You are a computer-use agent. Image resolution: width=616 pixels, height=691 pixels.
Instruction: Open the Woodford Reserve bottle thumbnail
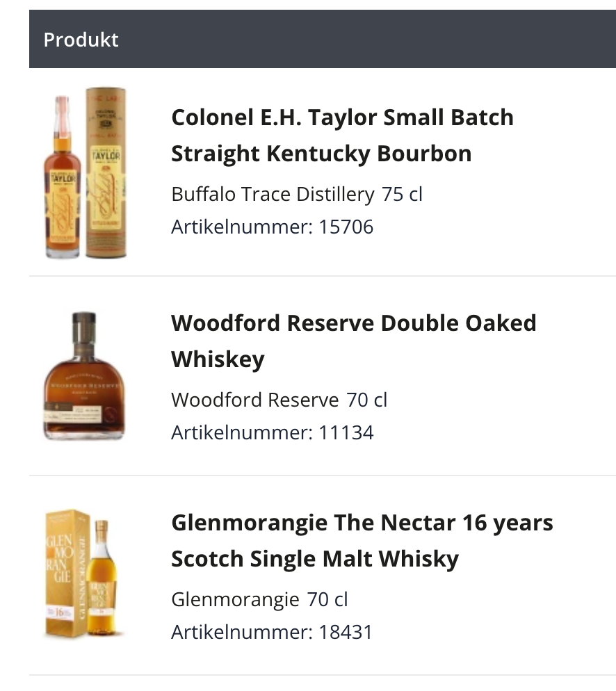(x=83, y=376)
